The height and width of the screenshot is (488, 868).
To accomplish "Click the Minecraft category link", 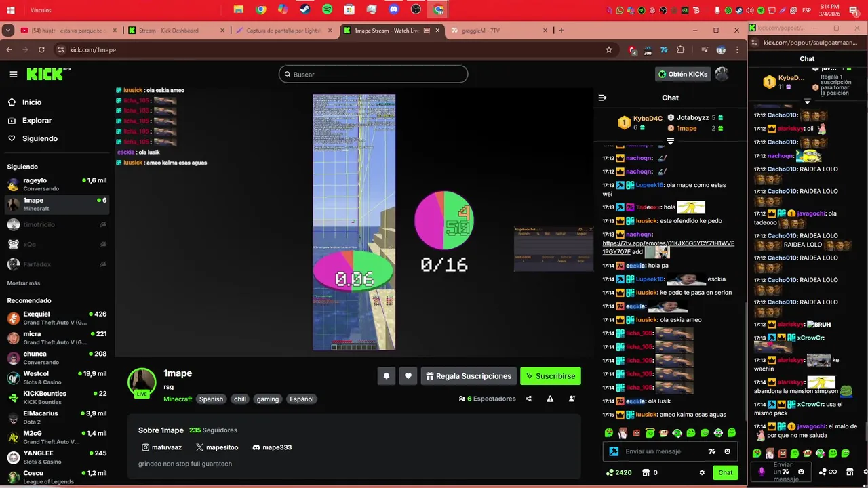I will [x=178, y=399].
